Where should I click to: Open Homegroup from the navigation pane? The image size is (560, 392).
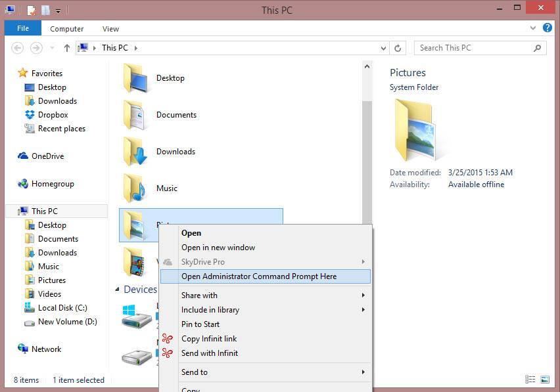(x=51, y=183)
